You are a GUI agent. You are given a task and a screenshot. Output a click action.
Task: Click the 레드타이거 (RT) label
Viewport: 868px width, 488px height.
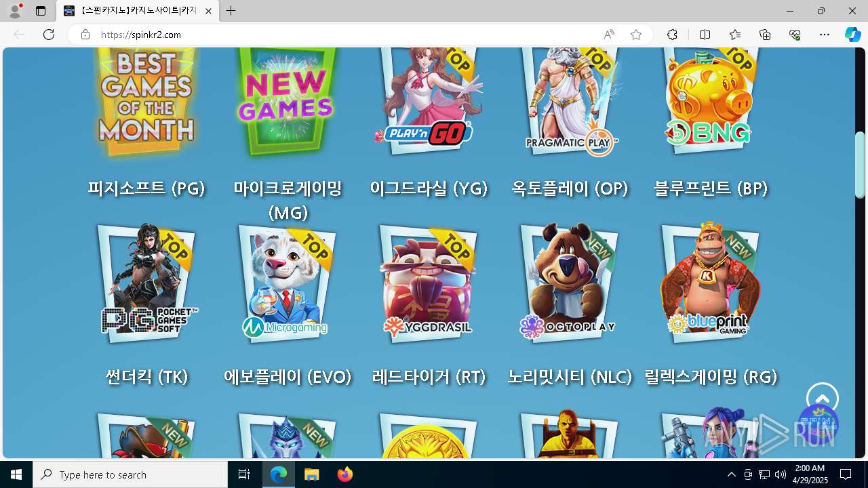[x=429, y=377]
